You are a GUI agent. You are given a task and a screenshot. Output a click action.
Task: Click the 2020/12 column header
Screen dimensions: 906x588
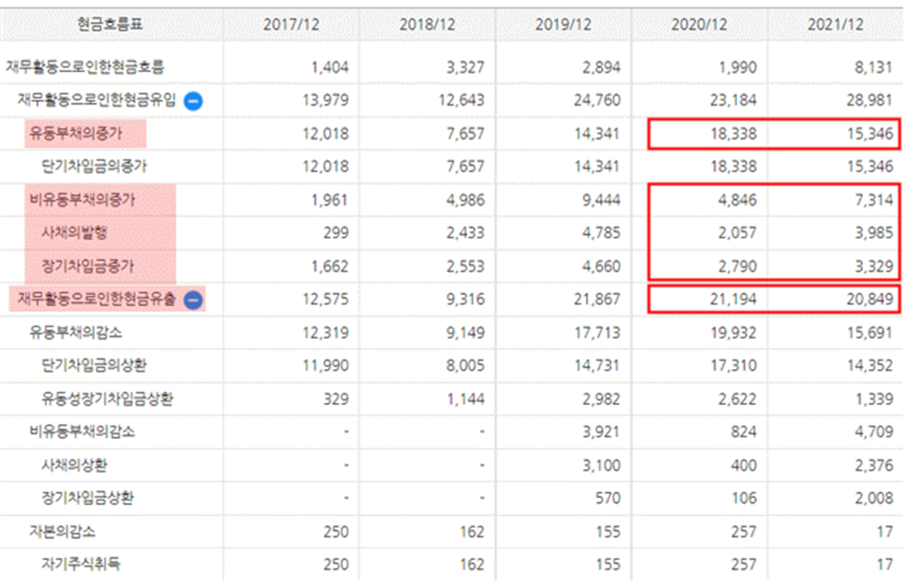(699, 24)
